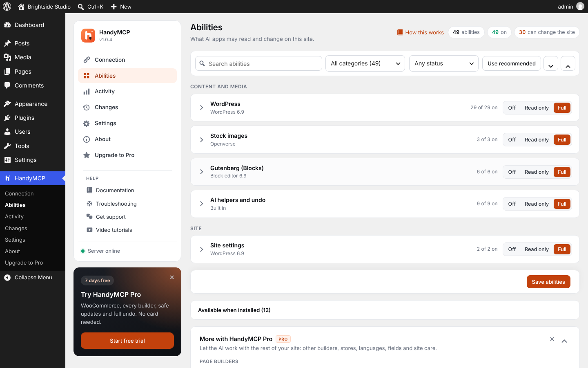Collapse More with HandyMCP Pro section
Screen dimensions: 588x368
(564, 341)
